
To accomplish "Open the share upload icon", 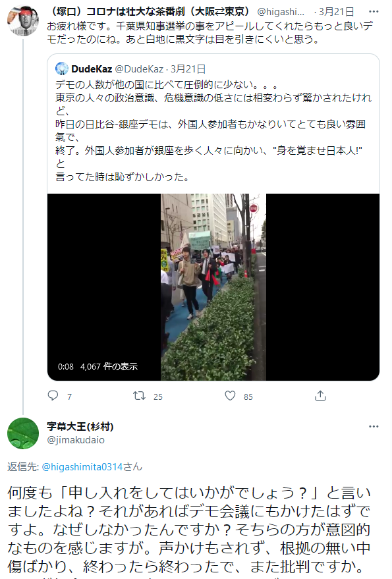I will tap(320, 395).
